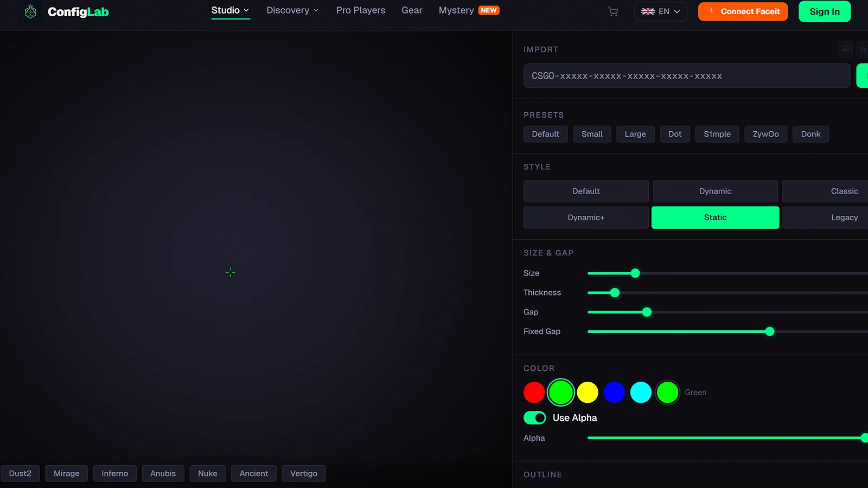Click the Fixed Gap slider handle
Image resolution: width=868 pixels, height=488 pixels.
tap(770, 332)
